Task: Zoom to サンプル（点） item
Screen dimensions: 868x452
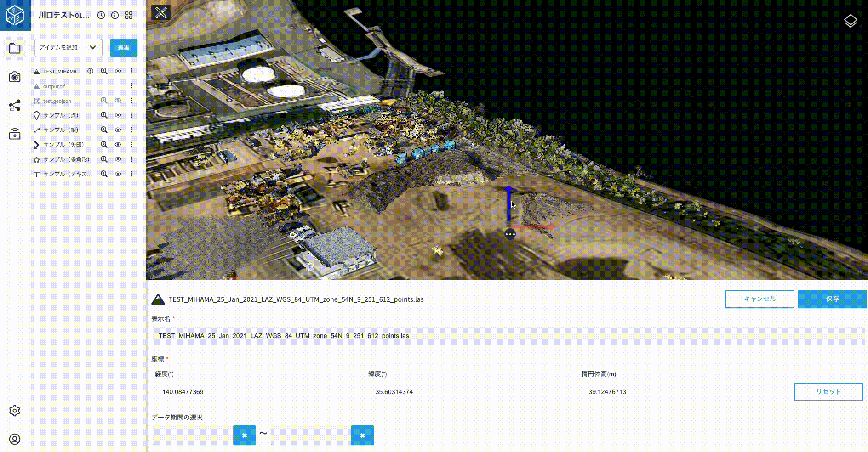Action: [104, 115]
